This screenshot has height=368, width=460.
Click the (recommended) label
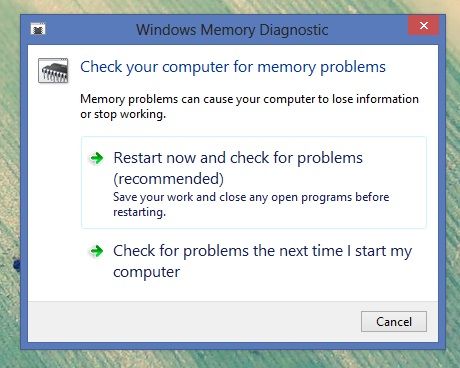point(168,179)
